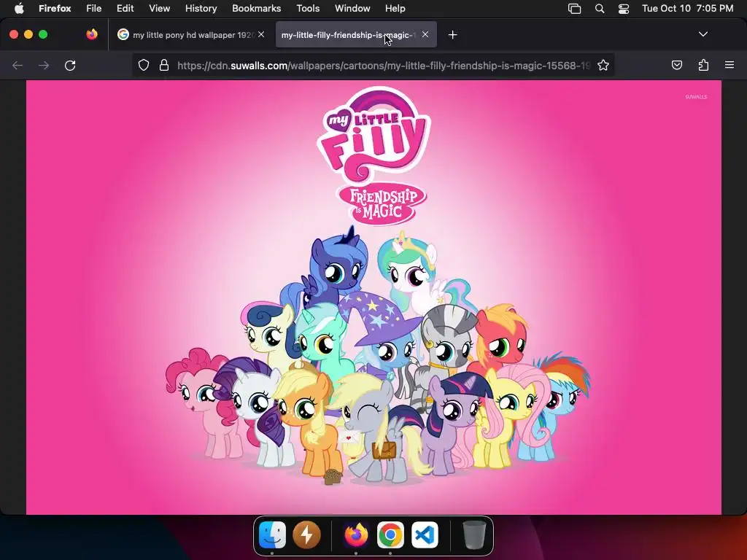The image size is (747, 560).
Task: Launch the lightning bolt app in Dock
Action: [307, 534]
